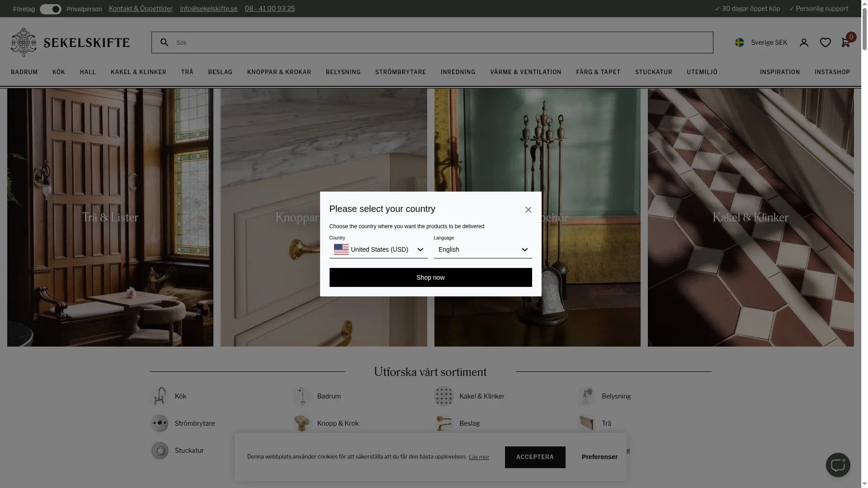Click the Beslag handle icon
This screenshot has width=868, height=488.
point(444,423)
